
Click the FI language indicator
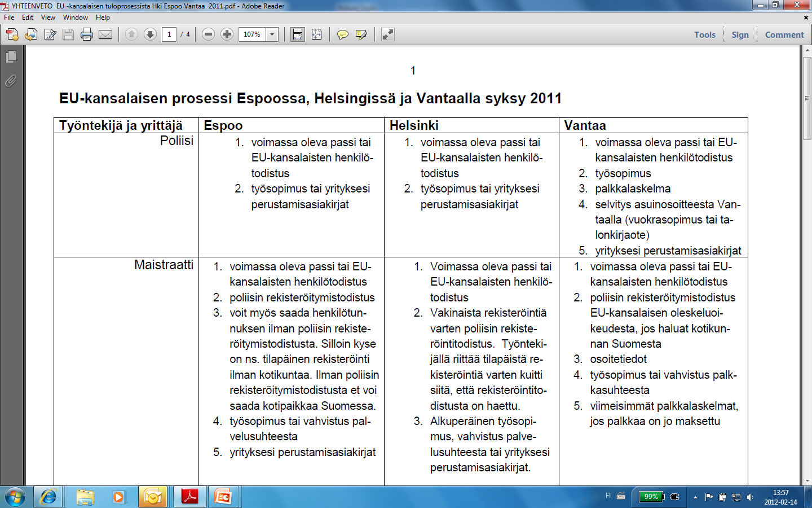point(608,496)
